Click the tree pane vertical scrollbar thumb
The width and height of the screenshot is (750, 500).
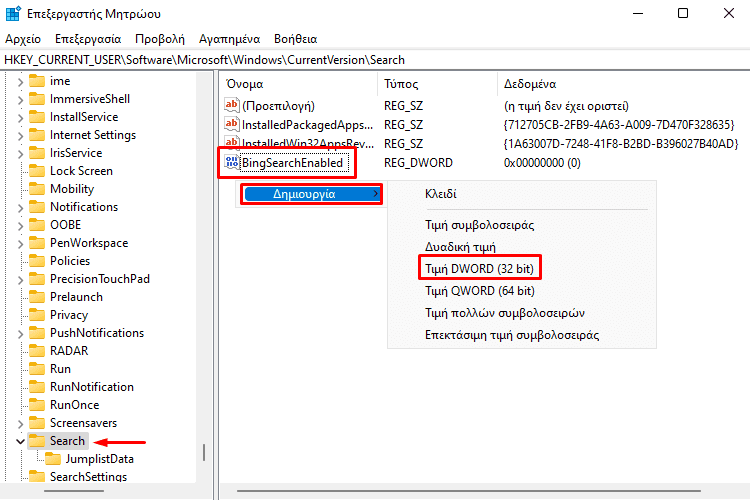click(x=204, y=453)
